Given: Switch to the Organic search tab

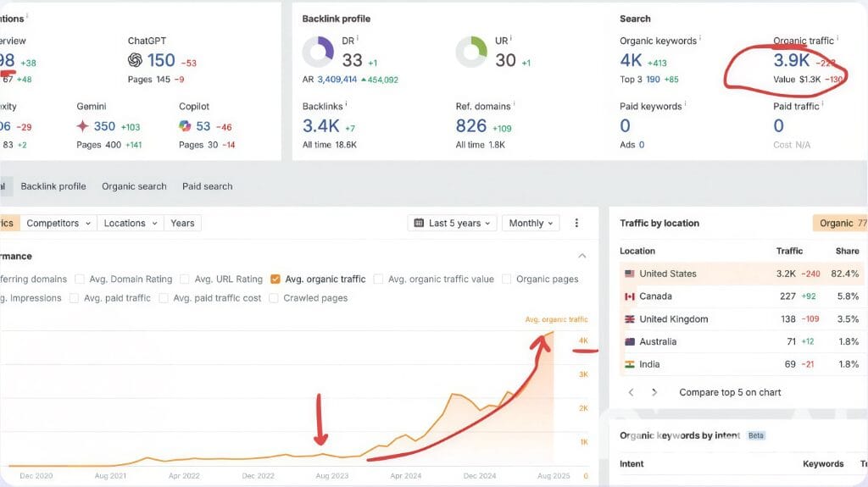Looking at the screenshot, I should (134, 186).
